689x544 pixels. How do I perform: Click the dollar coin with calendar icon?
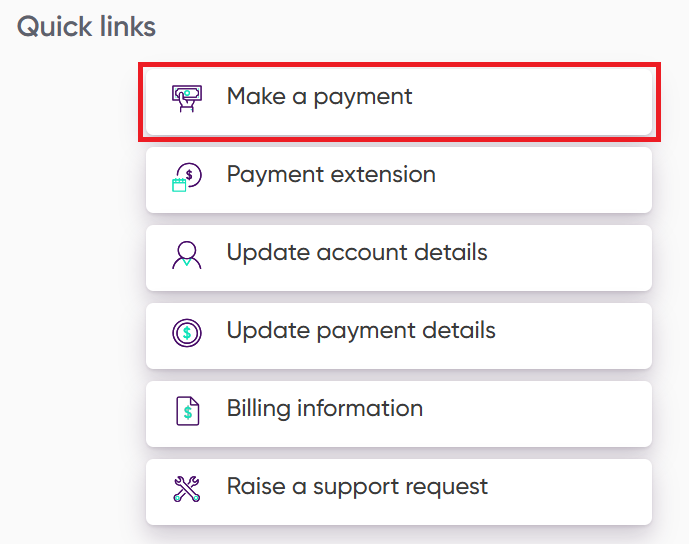tap(186, 177)
